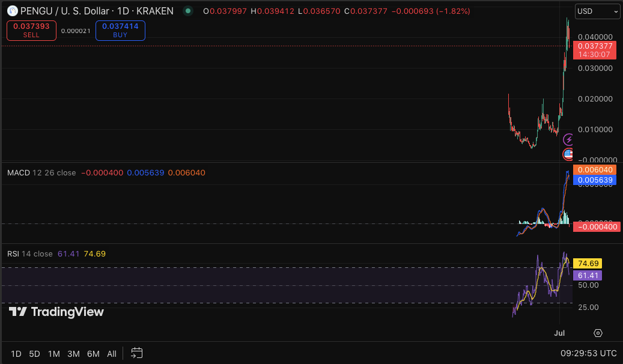Click the red -0.000400 histogram label
The image size is (623, 364).
coord(597,227)
